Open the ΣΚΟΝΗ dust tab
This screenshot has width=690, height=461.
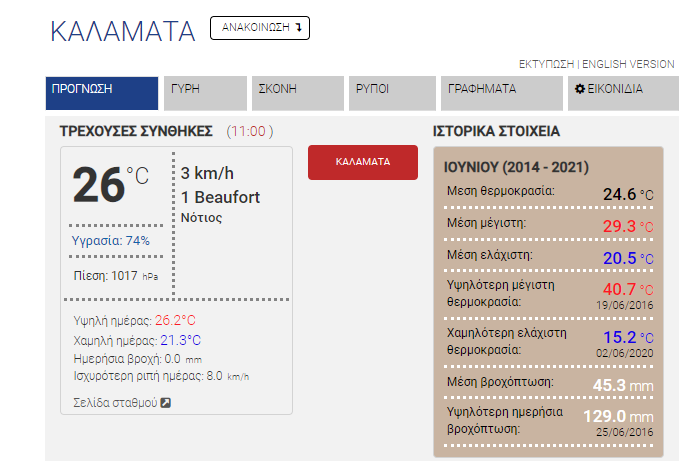297,93
